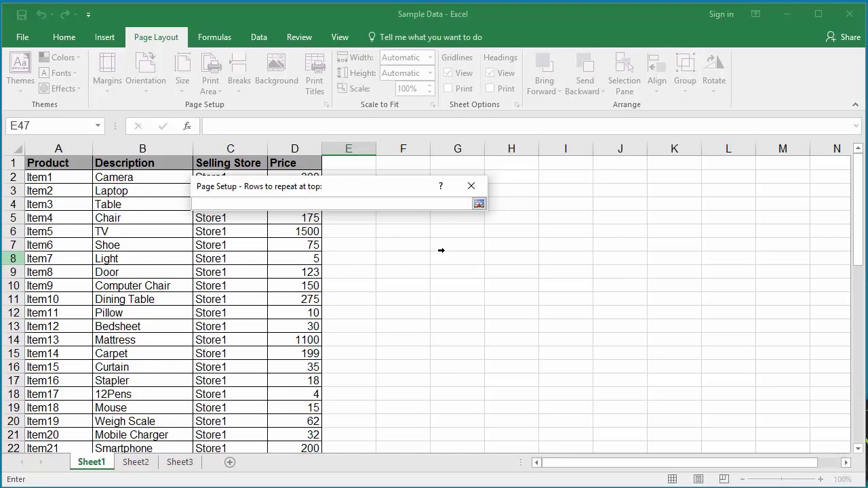868x488 pixels.
Task: Click the collapse dialog icon in Page Setup
Action: [x=479, y=204]
